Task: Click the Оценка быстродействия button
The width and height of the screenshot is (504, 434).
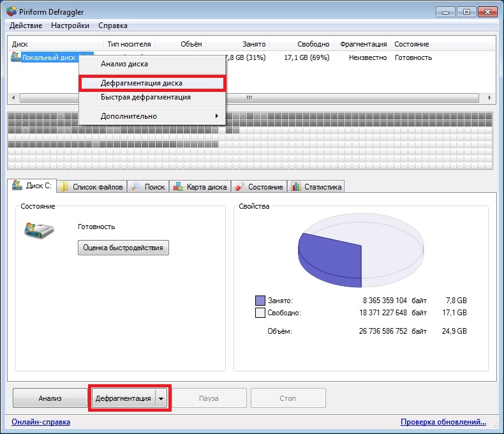Action: click(123, 248)
